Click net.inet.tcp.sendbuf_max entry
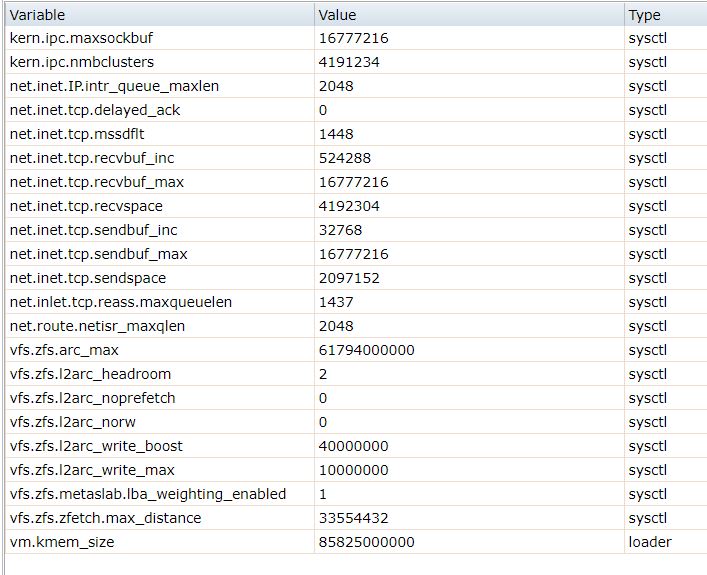This screenshot has height=575, width=707. 98,254
